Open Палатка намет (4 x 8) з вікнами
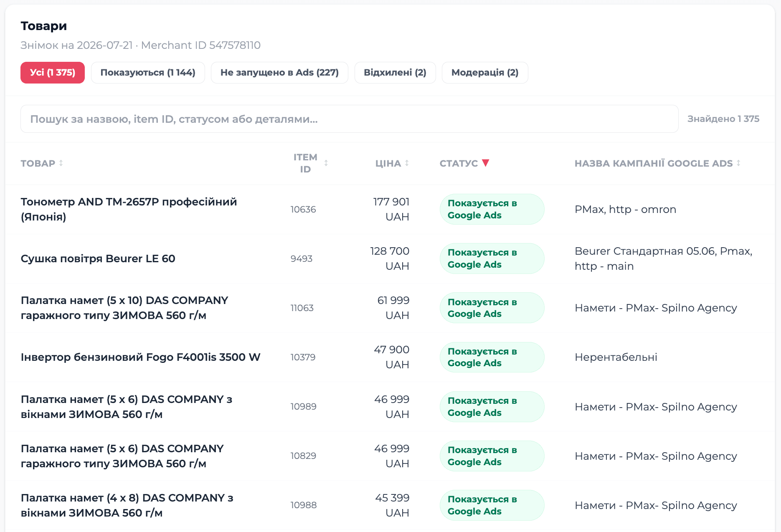 coord(127,505)
